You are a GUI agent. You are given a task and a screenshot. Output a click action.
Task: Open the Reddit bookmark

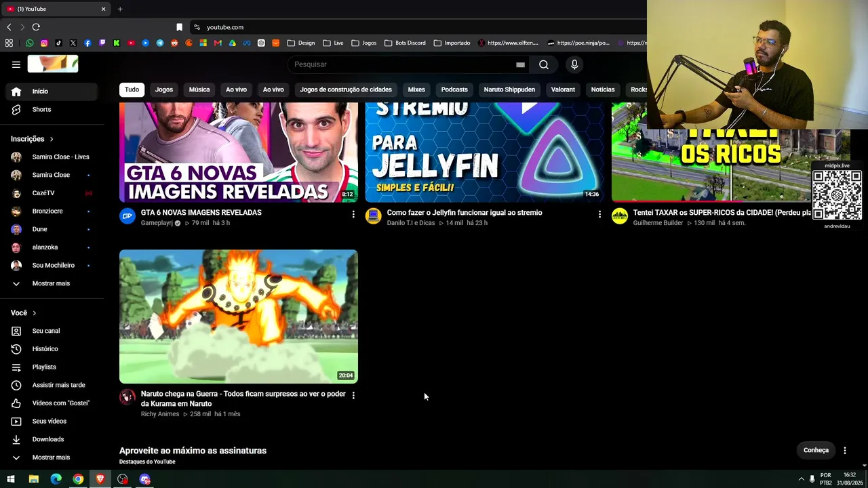click(174, 43)
